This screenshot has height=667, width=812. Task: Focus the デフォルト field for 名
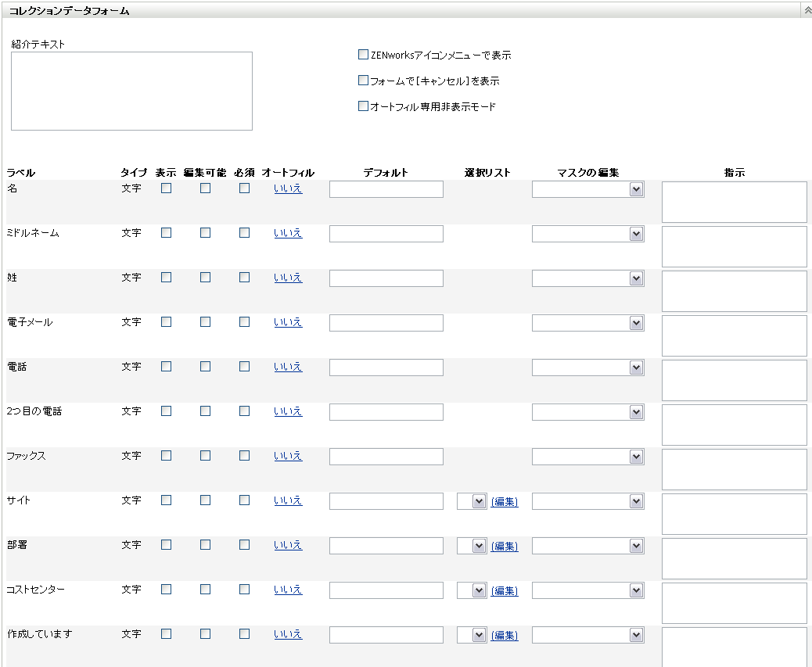[x=386, y=189]
